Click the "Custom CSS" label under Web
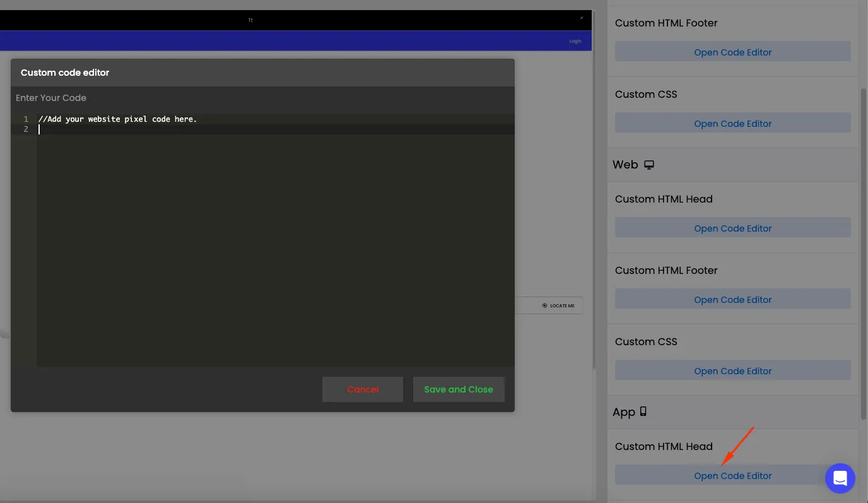Screen dimensions: 868x503 point(646,341)
